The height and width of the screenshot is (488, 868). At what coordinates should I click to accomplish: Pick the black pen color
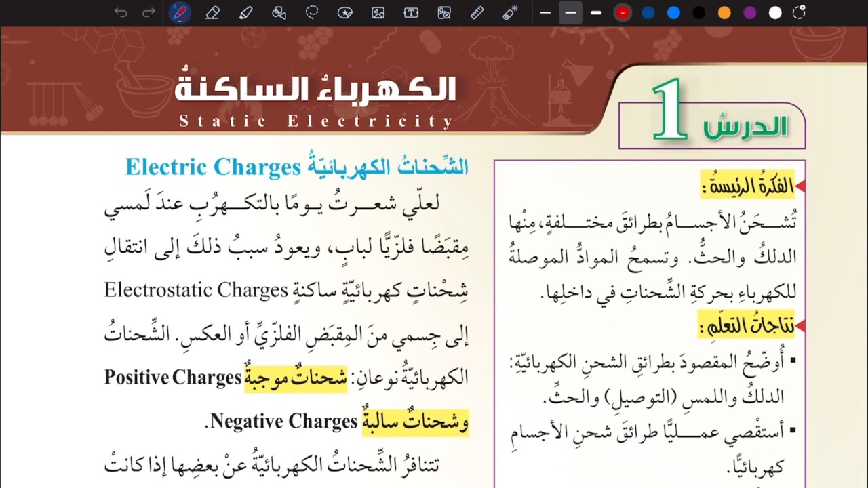tap(699, 13)
